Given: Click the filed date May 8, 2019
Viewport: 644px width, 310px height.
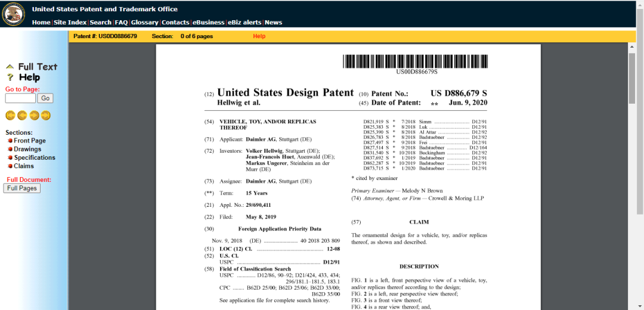Looking at the screenshot, I should pyautogui.click(x=261, y=217).
